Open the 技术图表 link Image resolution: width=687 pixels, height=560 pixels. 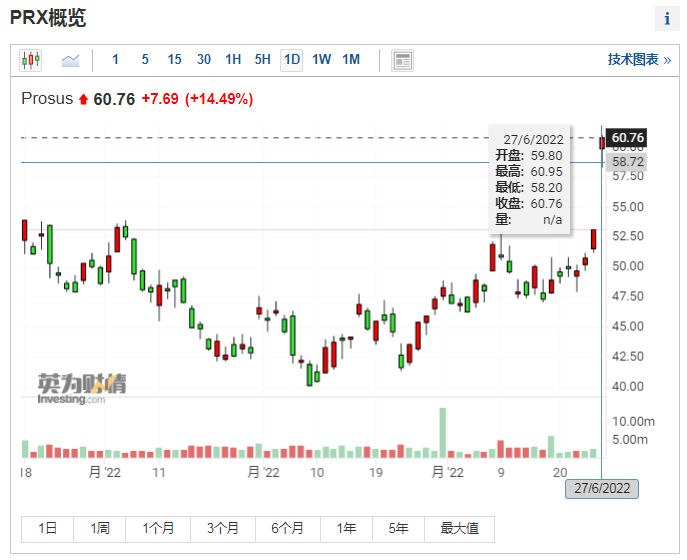638,60
